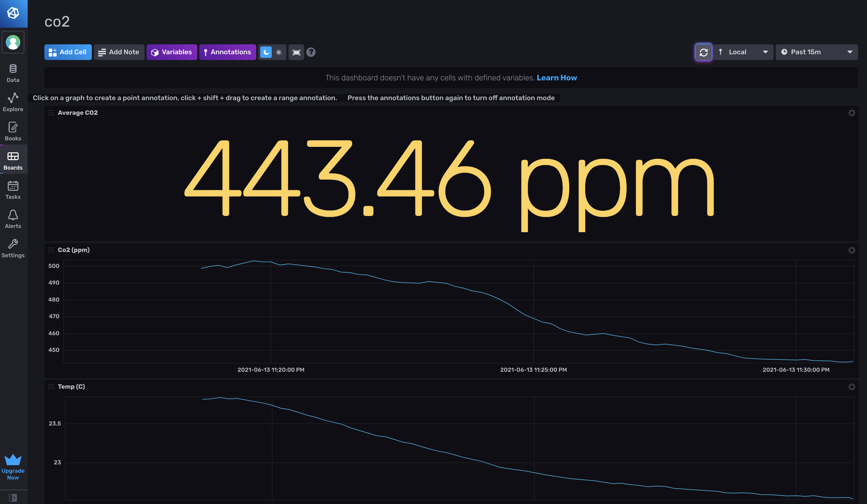The height and width of the screenshot is (504, 867).
Task: Expand the Past 15m time range dropdown
Action: (816, 52)
